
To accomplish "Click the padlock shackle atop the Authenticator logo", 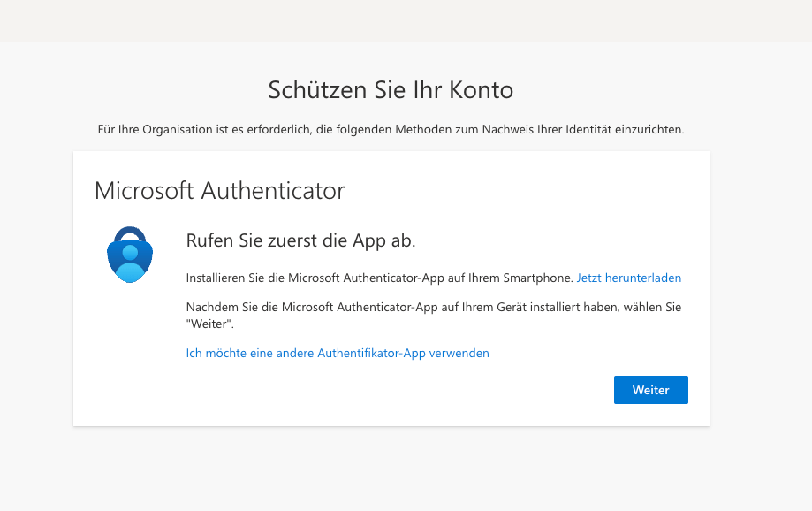I will point(130,234).
